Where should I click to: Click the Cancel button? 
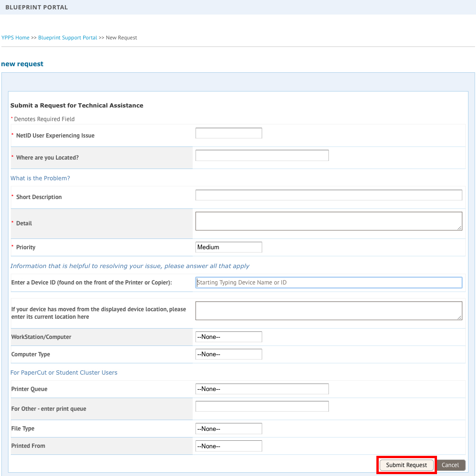pos(450,465)
